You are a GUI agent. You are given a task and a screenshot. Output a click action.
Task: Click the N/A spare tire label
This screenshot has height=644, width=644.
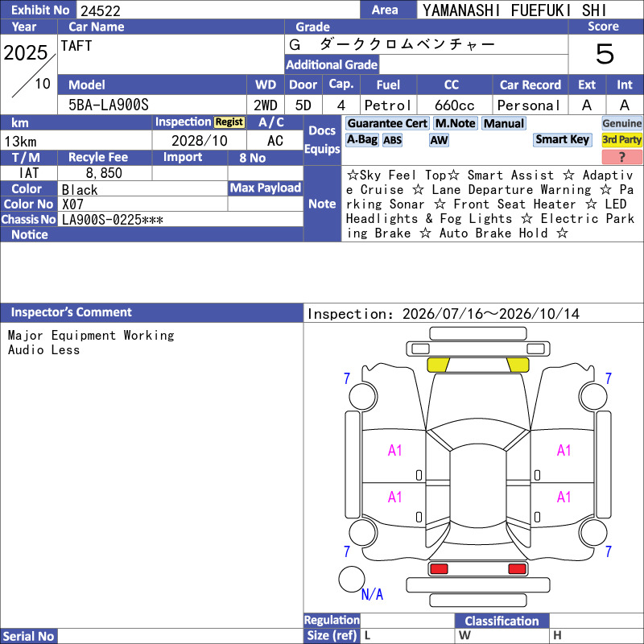point(372,594)
